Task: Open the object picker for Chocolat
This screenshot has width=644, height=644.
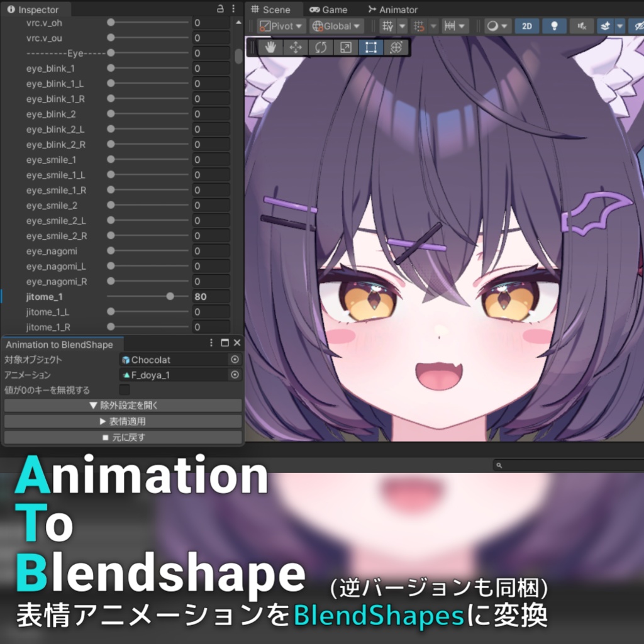Action: pyautogui.click(x=234, y=359)
